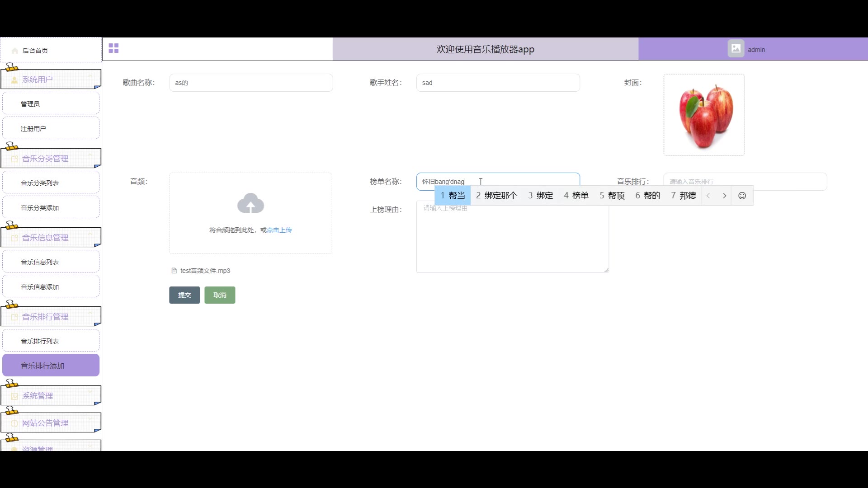Click test音频文件.mp3 file icon
868x488 pixels.
pyautogui.click(x=174, y=271)
